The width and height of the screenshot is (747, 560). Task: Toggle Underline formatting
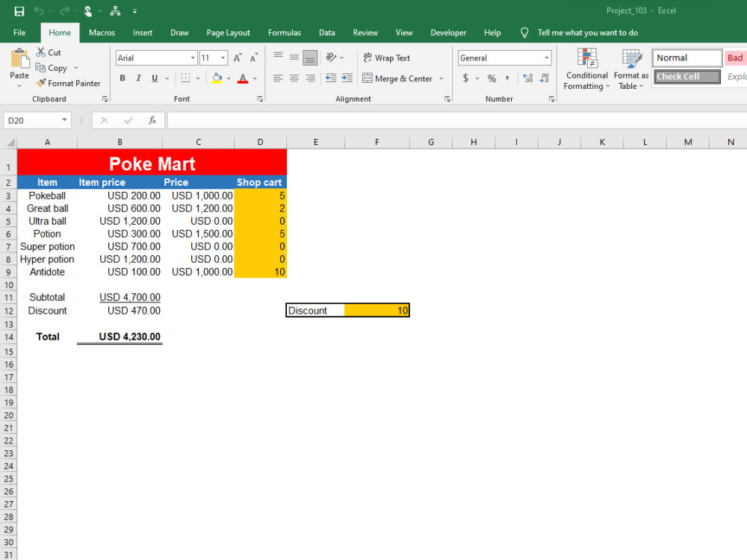tap(155, 78)
